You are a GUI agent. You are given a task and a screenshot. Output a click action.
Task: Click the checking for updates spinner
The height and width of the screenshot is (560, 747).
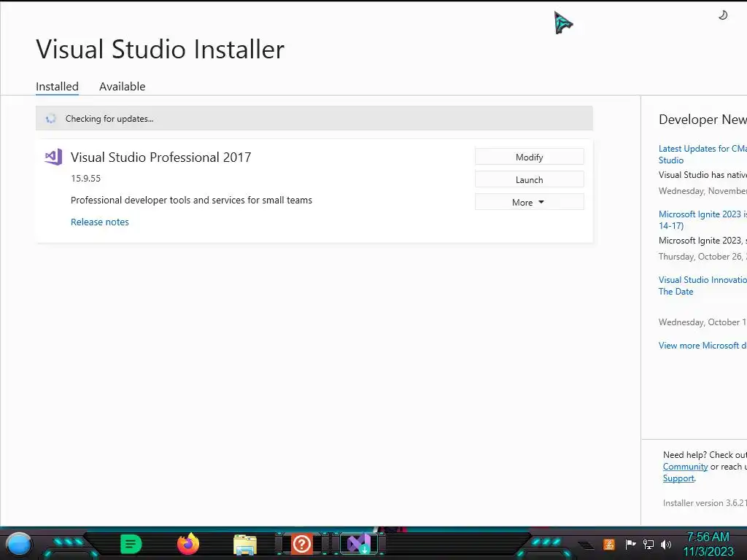pyautogui.click(x=50, y=119)
